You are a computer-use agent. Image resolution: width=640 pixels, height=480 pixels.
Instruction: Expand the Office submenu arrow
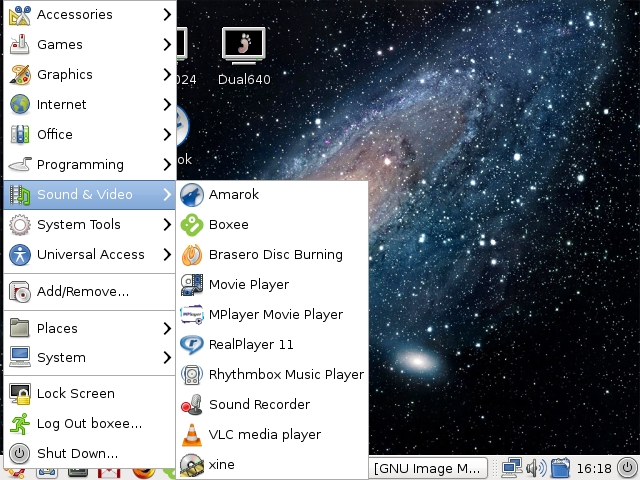pyautogui.click(x=167, y=135)
